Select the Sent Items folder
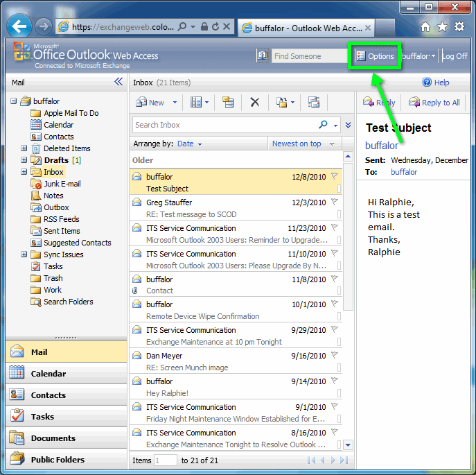Image resolution: width=476 pixels, height=475 pixels. pos(62,231)
